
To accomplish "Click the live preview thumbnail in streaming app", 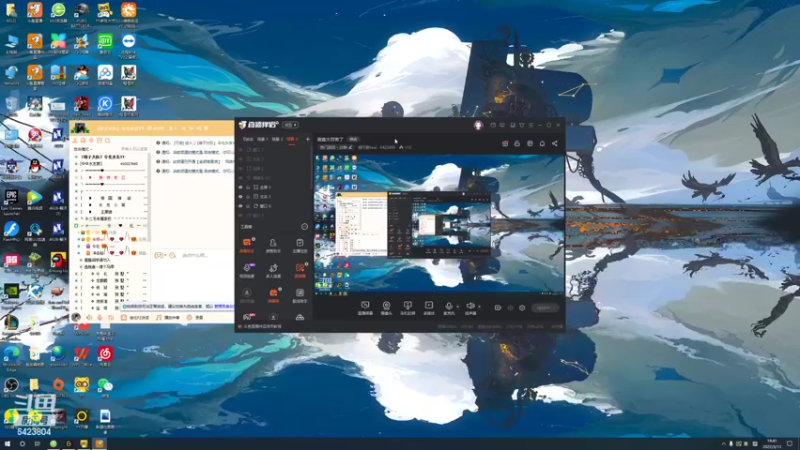I will 439,224.
